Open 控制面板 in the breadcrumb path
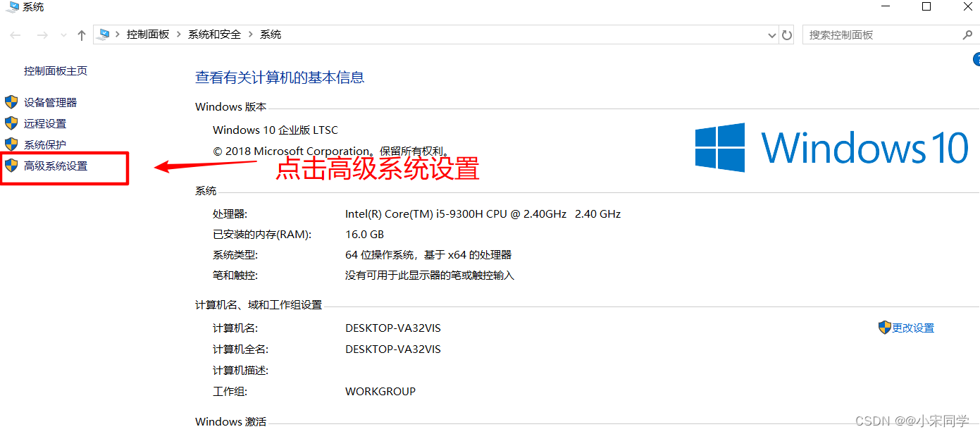 [x=148, y=35]
